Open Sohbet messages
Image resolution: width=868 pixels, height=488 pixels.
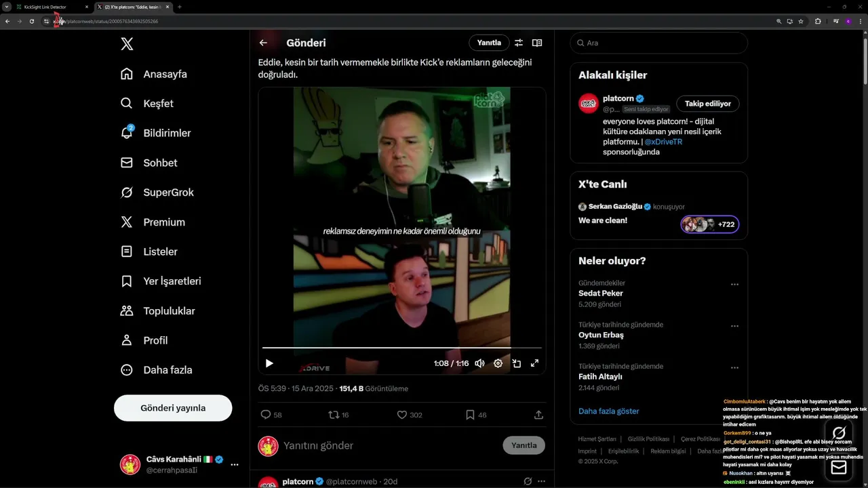coord(149,163)
